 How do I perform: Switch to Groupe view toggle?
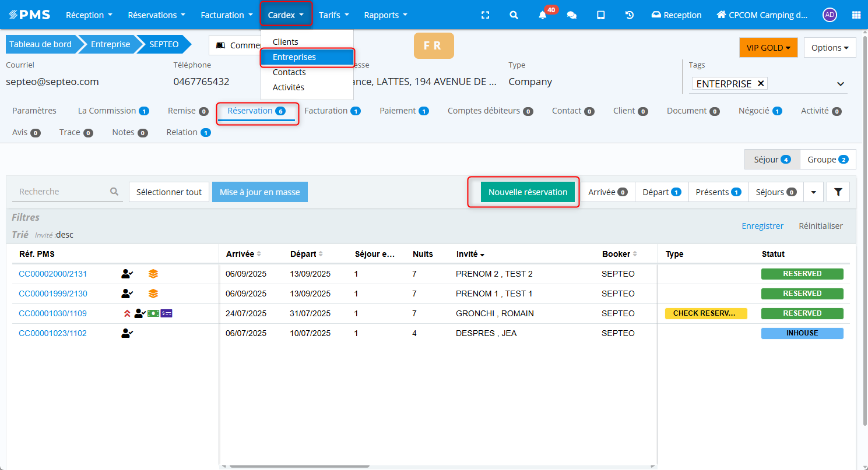pos(827,160)
